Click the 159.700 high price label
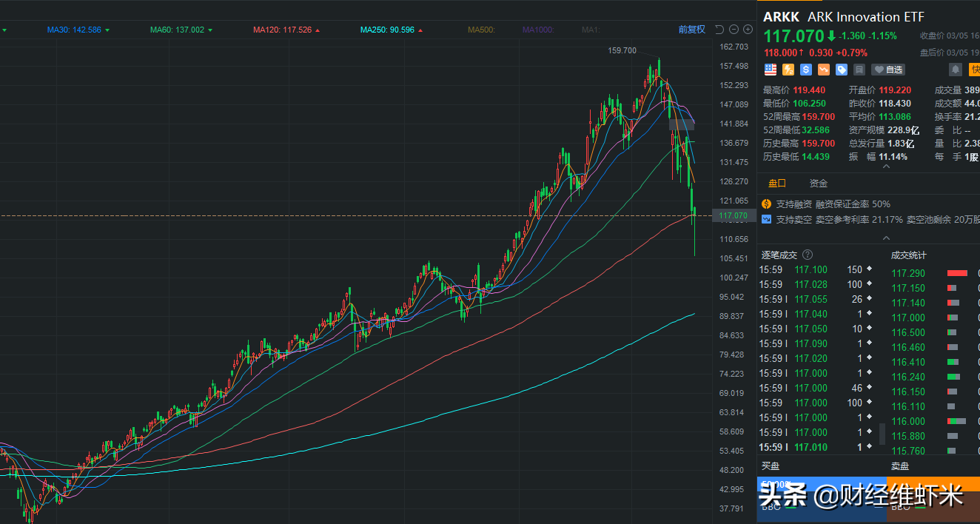Image resolution: width=980 pixels, height=524 pixels. (622, 50)
